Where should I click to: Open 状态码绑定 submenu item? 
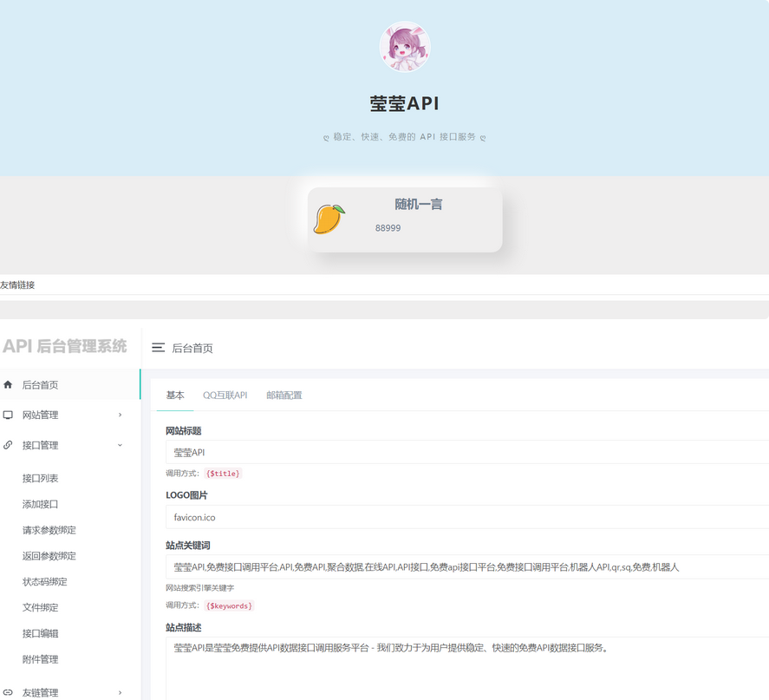click(44, 582)
